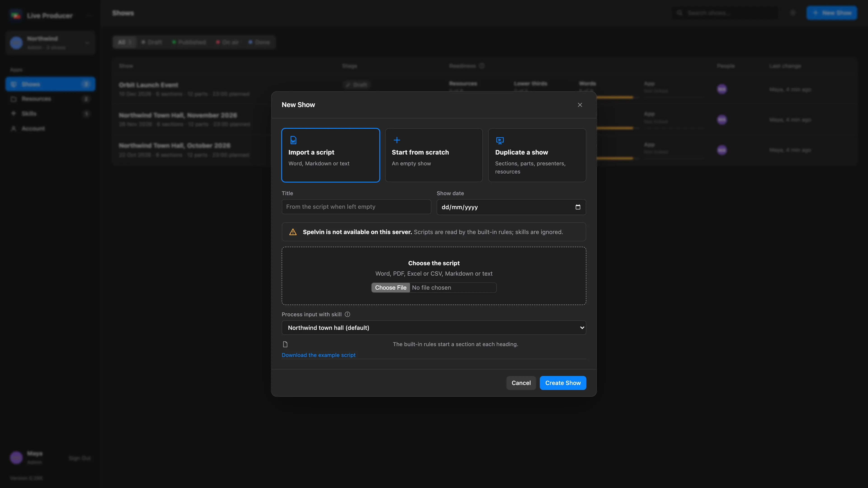Click the Create Show button
Image resolution: width=868 pixels, height=488 pixels.
pyautogui.click(x=563, y=383)
